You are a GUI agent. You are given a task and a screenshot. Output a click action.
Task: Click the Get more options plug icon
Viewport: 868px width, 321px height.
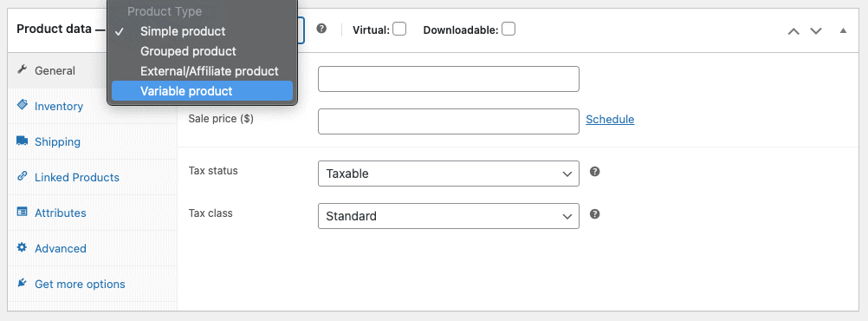[23, 284]
